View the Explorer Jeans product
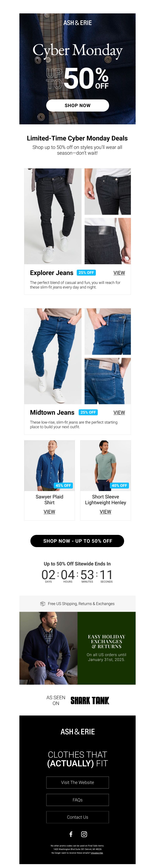The image size is (155, 868). (119, 273)
